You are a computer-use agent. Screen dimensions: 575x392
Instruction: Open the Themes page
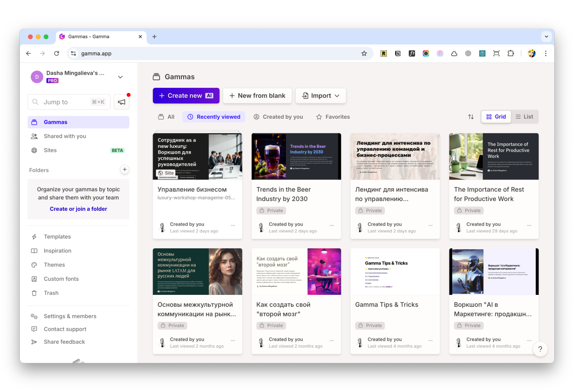click(x=54, y=265)
